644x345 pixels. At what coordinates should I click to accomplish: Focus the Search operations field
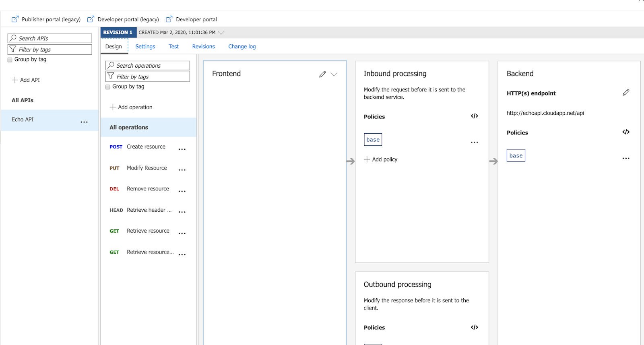point(148,66)
